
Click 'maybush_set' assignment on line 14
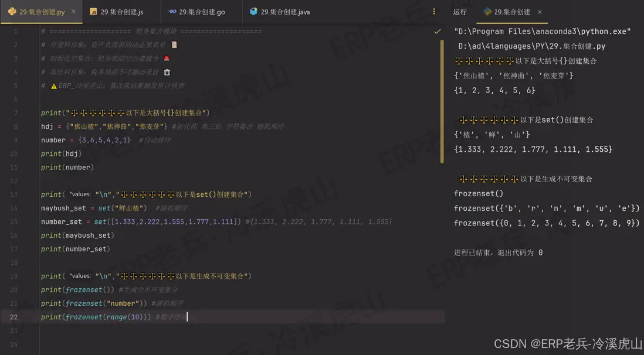(x=94, y=208)
